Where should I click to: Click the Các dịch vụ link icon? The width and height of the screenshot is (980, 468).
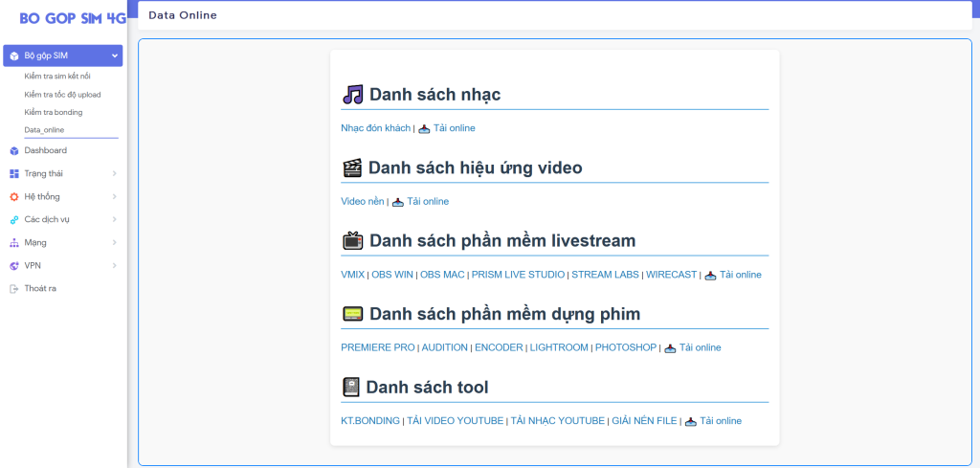pyautogui.click(x=13, y=220)
